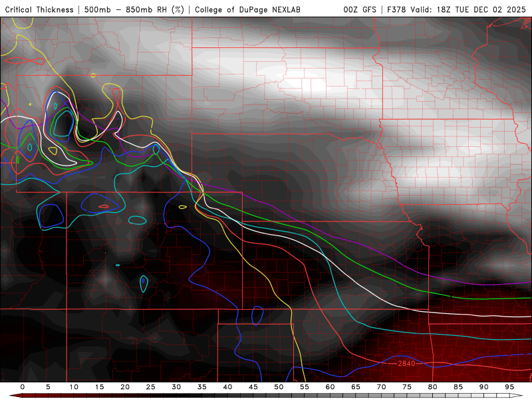This screenshot has width=532, height=399.
Task: Click the '40' value on the color bar scale
Action: pos(227,387)
